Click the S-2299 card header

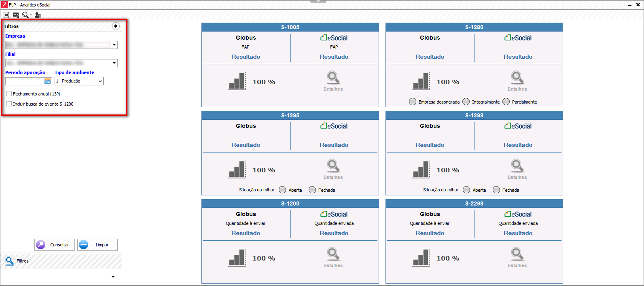pyautogui.click(x=474, y=203)
